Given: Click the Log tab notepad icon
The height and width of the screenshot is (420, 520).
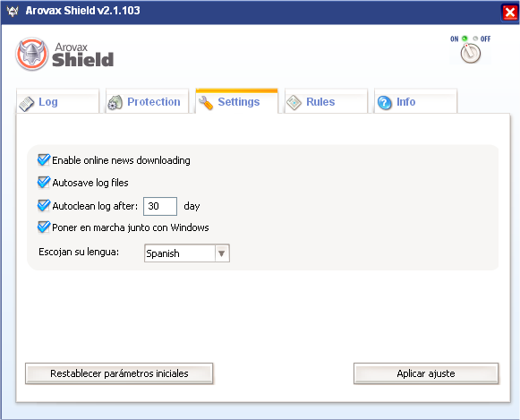Looking at the screenshot, I should (27, 104).
